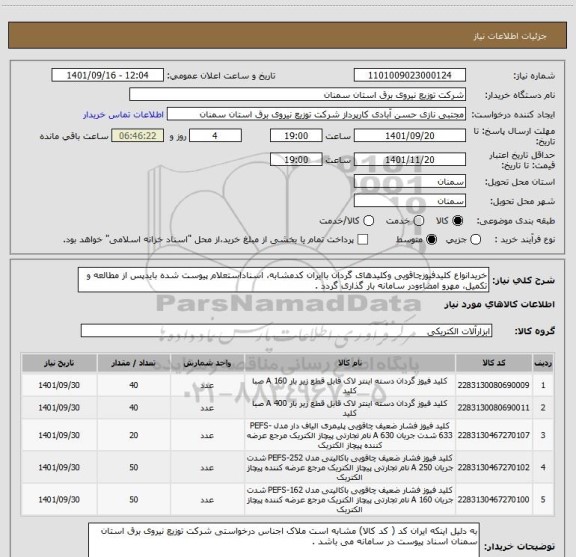Click quantity 50 in row 4
Screen dimensions: 576x557
[134, 467]
